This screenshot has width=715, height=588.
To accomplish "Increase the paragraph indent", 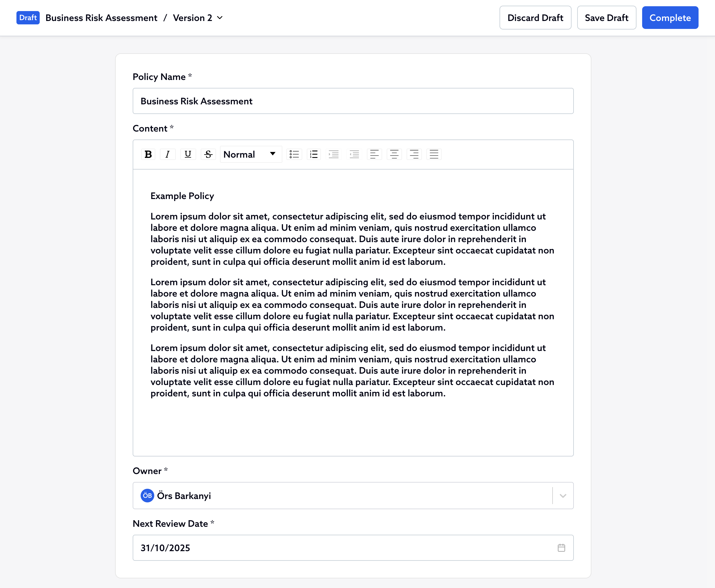I will (334, 155).
